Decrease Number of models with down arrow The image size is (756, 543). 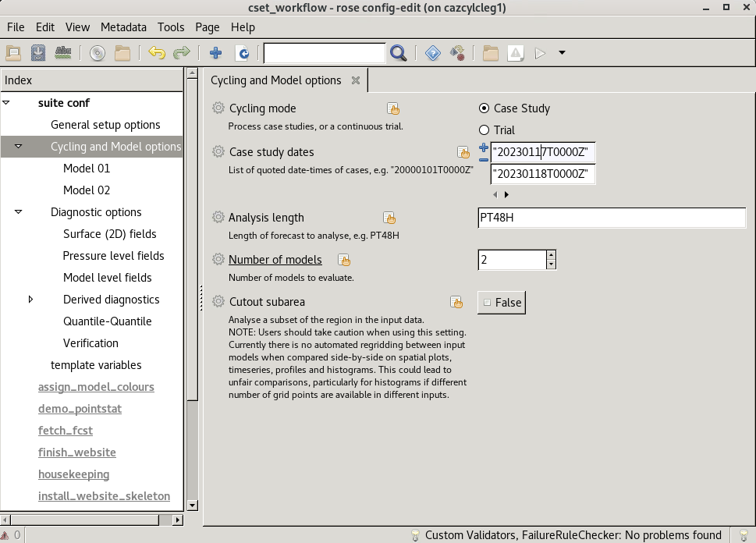click(x=551, y=264)
